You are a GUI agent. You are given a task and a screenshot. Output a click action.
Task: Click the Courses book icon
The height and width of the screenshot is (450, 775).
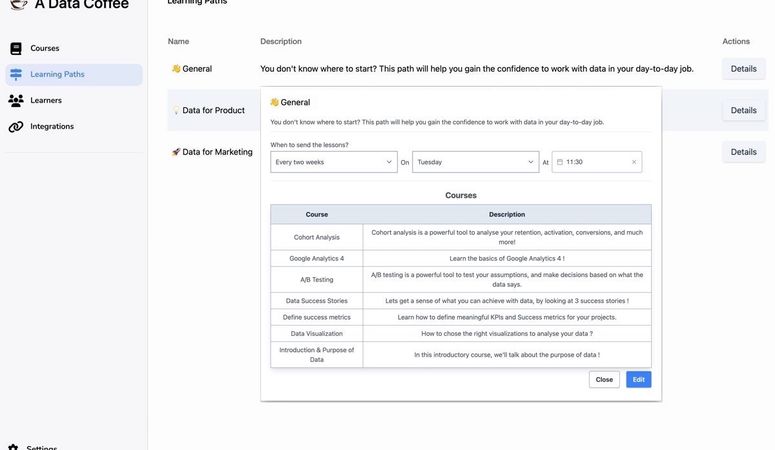(x=16, y=48)
